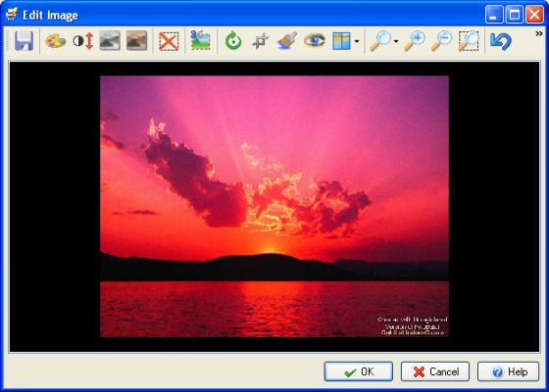Click the zoom magnifier icon

coord(380,41)
